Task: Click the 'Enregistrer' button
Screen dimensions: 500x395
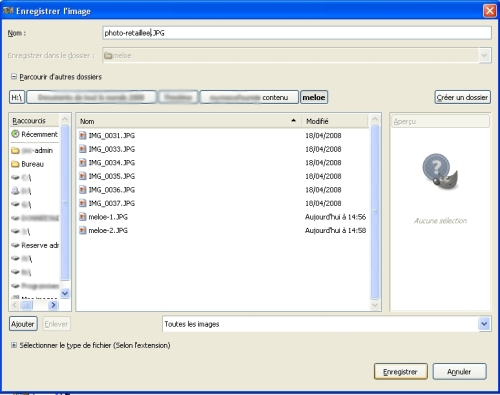Action: click(400, 372)
